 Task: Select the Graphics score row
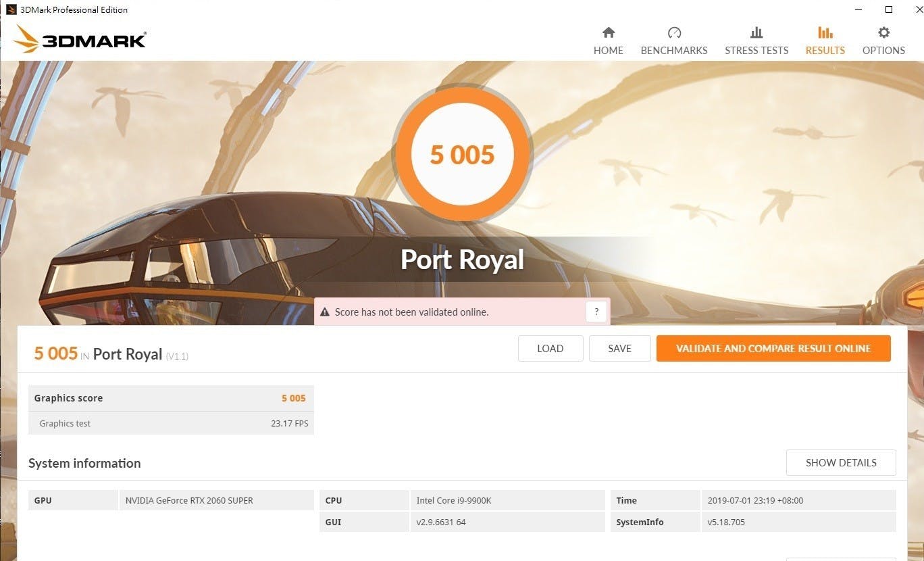(x=171, y=398)
